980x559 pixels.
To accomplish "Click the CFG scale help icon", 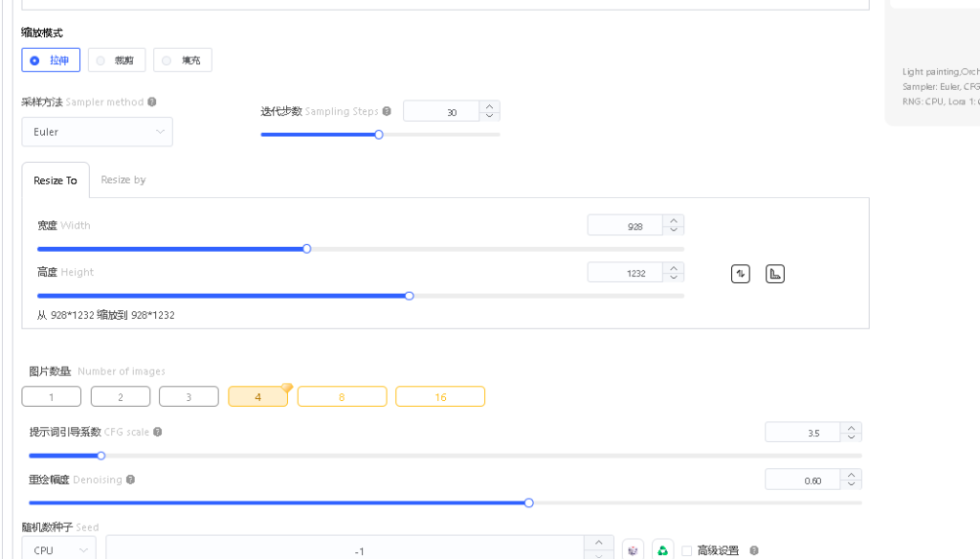I will coord(158,432).
